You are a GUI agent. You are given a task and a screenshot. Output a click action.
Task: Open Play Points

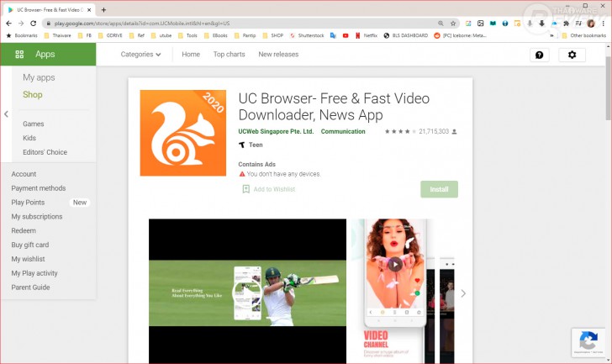click(28, 202)
